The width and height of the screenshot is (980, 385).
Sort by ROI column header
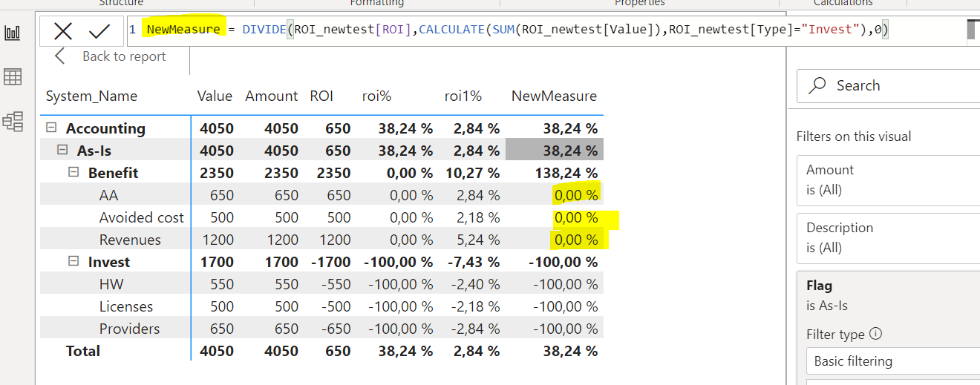pyautogui.click(x=321, y=96)
